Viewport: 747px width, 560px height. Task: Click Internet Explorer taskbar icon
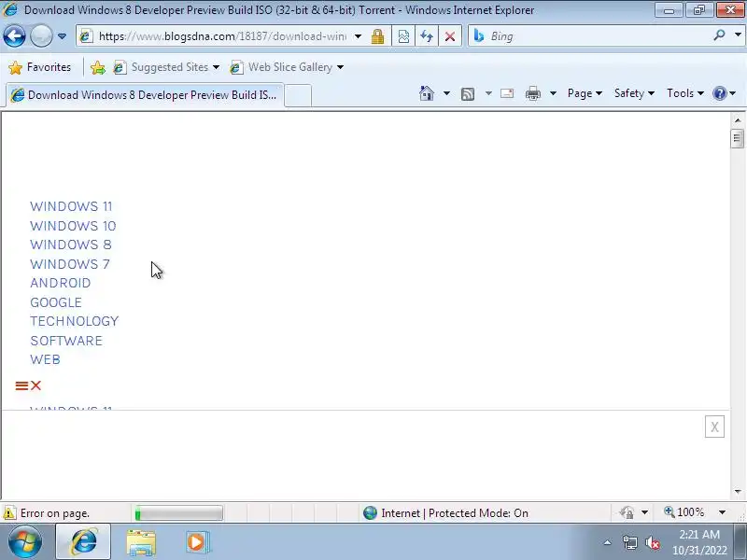click(x=83, y=541)
